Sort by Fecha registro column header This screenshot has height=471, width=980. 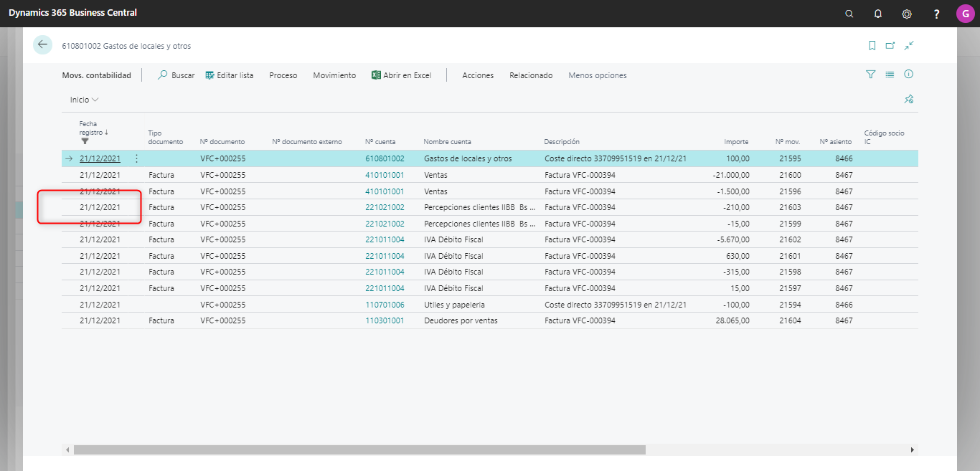(x=93, y=128)
